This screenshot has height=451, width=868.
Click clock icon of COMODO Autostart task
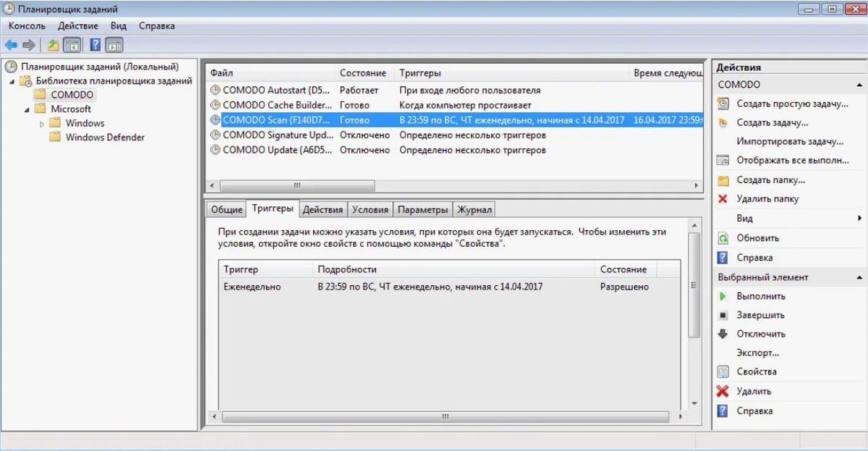(x=215, y=90)
